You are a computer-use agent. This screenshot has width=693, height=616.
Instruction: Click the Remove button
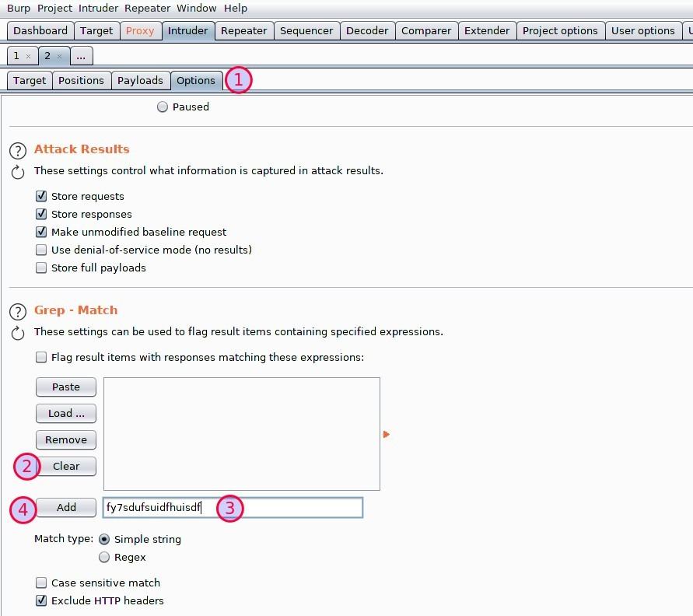click(66, 440)
